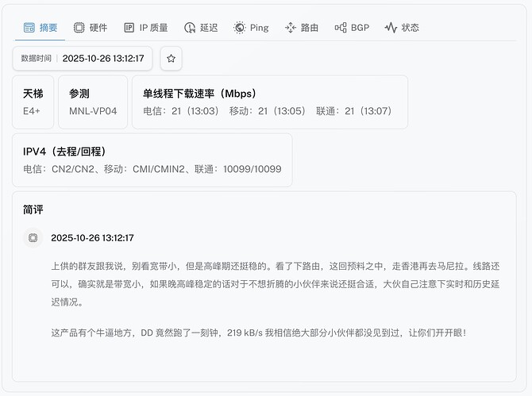Click the 天梯 E4+ rating card
Screen dimensions: 532x396
(x=33, y=102)
